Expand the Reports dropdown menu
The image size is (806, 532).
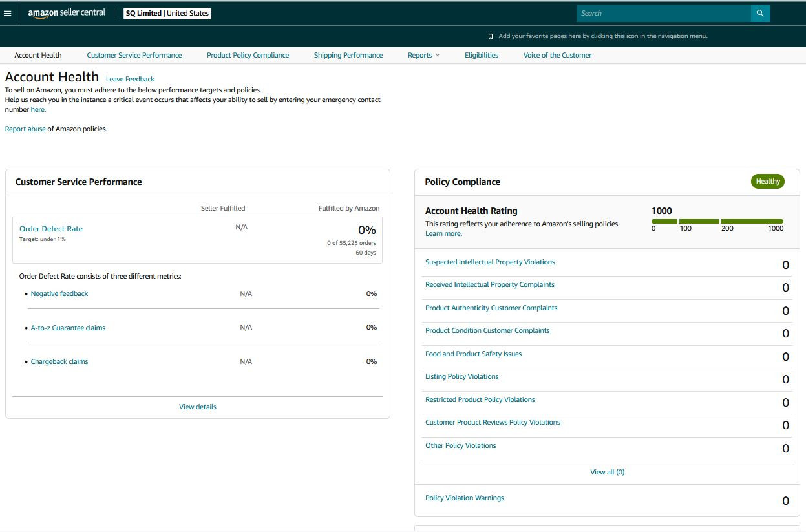tap(423, 55)
